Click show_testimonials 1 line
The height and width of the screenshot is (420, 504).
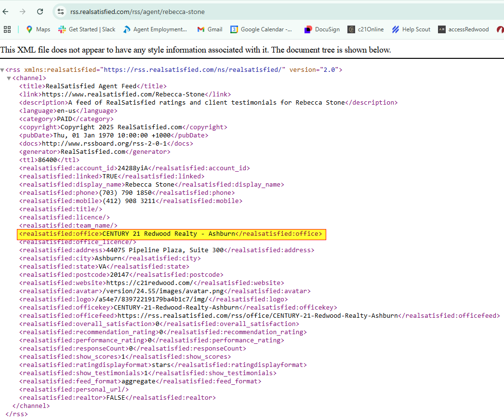pyautogui.click(x=148, y=373)
